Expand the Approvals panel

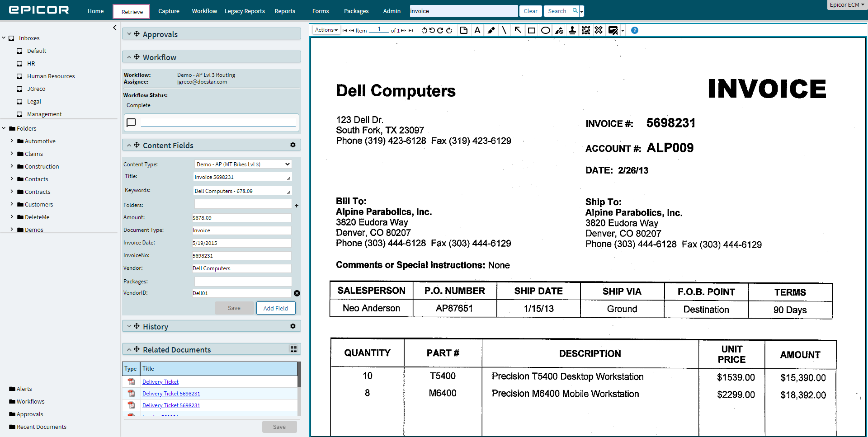tap(129, 34)
